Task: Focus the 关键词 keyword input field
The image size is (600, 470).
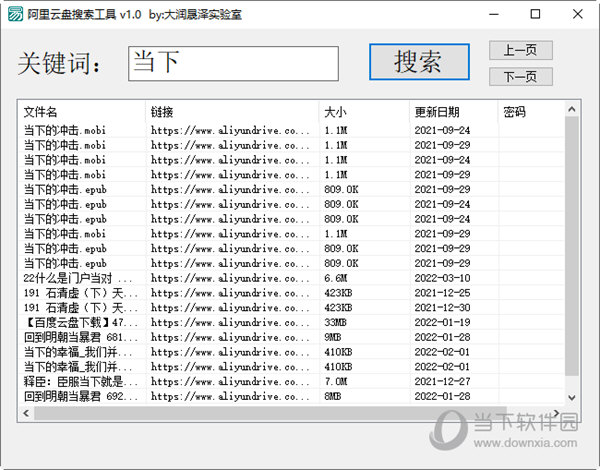Action: (x=233, y=64)
